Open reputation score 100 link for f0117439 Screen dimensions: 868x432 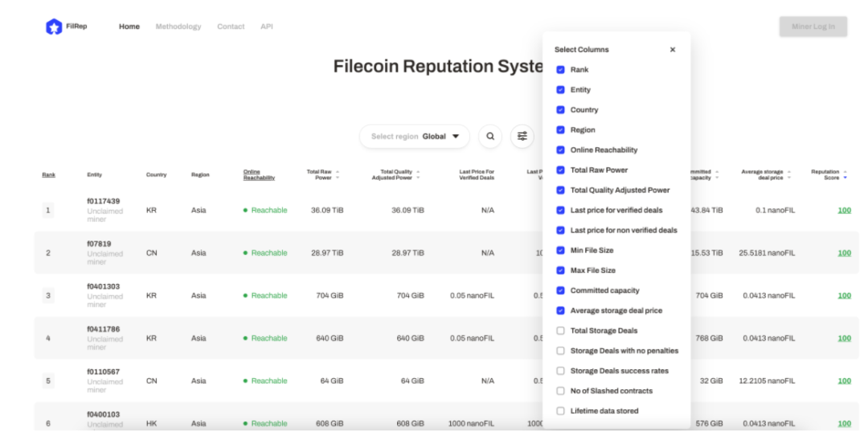pyautogui.click(x=844, y=211)
